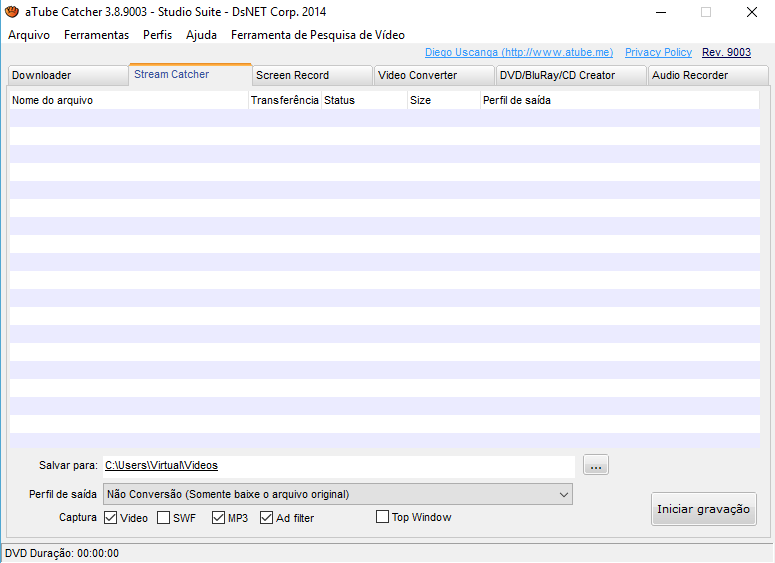Screen dimensions: 775x563
Task: Open the Privacy Policy link
Action: coord(658,52)
